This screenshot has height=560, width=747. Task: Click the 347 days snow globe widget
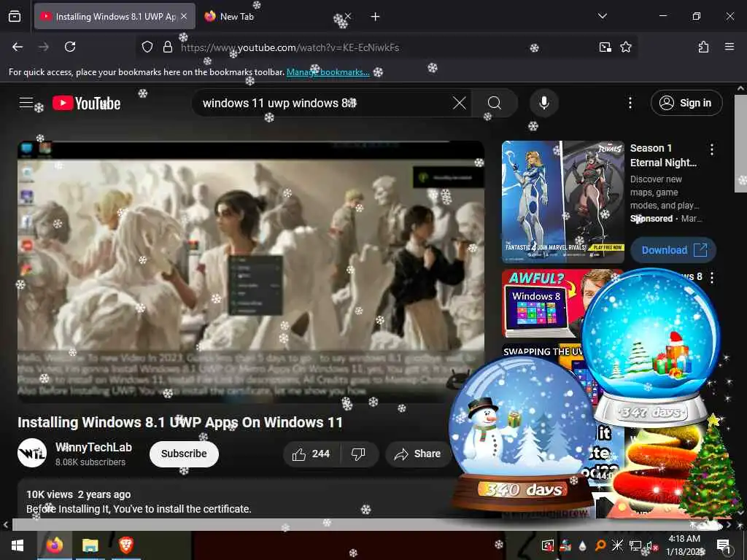[651, 348]
